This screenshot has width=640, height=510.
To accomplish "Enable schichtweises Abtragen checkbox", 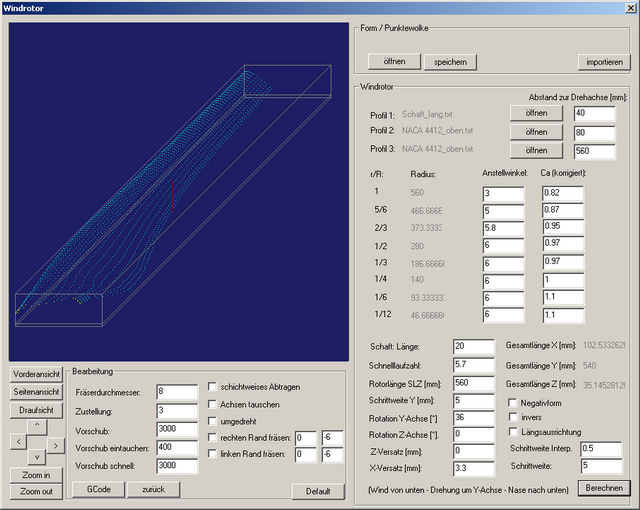I will click(x=213, y=386).
